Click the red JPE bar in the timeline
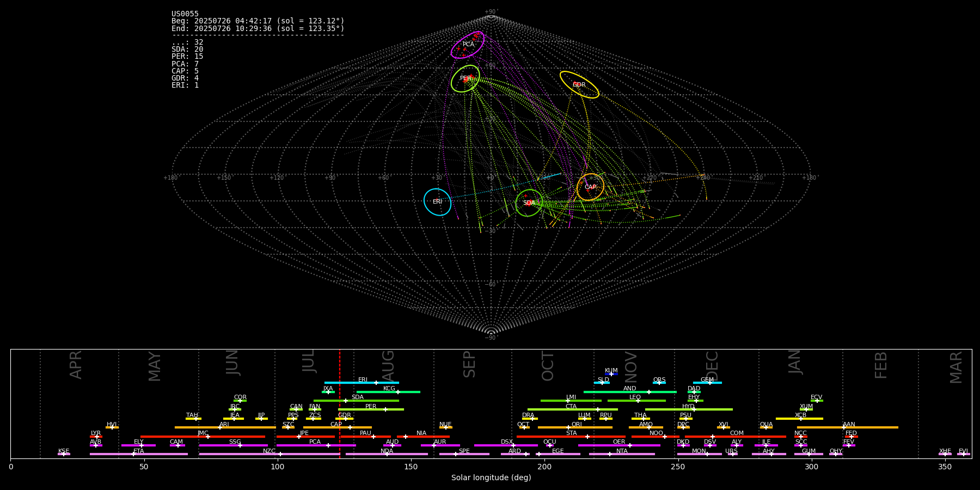The height and width of the screenshot is (490, 980). (305, 437)
